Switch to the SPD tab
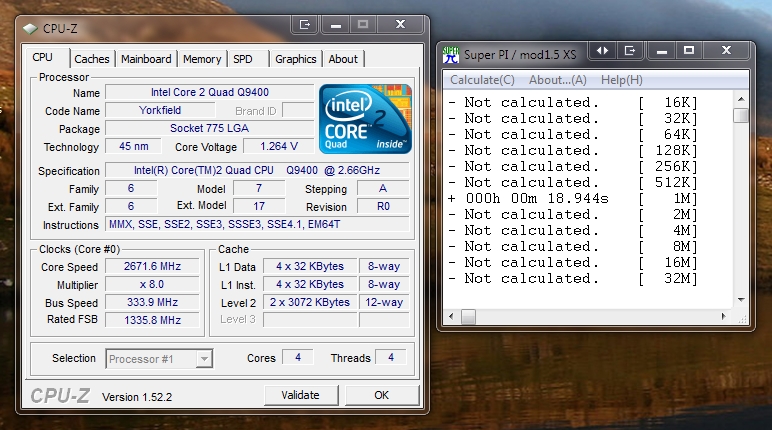This screenshot has width=772, height=430. (x=243, y=59)
